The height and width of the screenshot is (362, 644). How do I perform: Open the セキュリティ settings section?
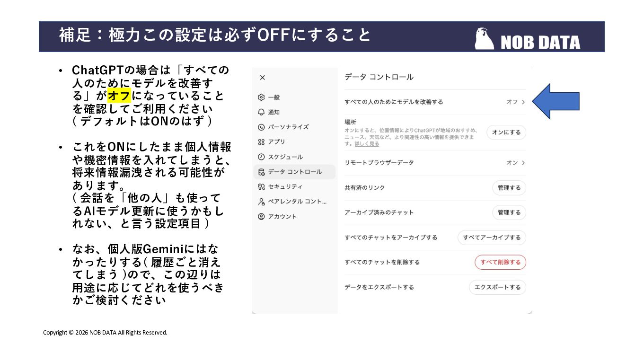point(294,186)
